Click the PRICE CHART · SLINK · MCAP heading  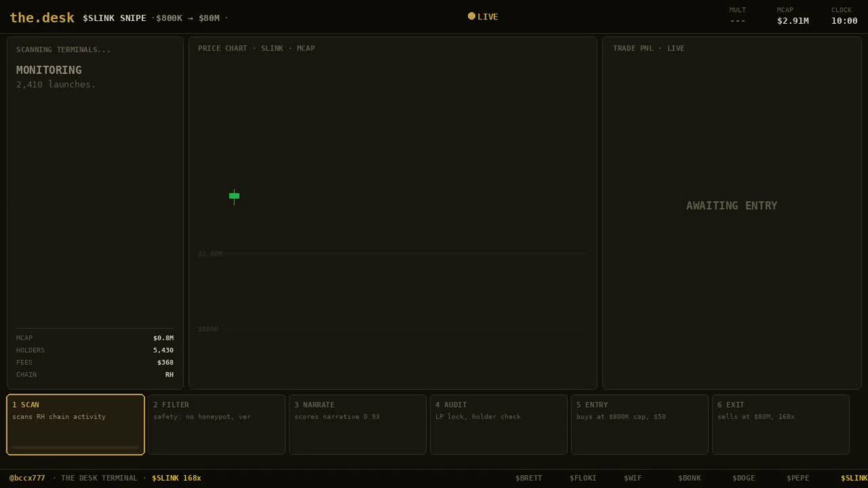tap(256, 48)
